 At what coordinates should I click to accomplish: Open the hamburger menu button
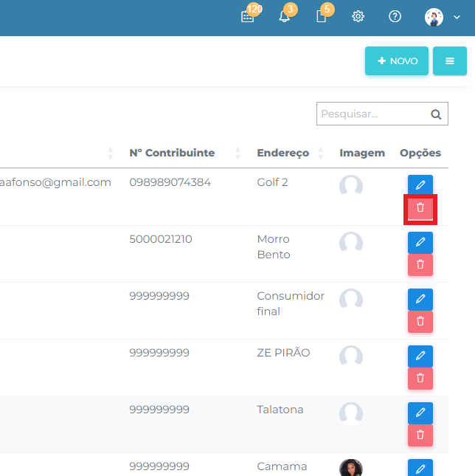(449, 61)
